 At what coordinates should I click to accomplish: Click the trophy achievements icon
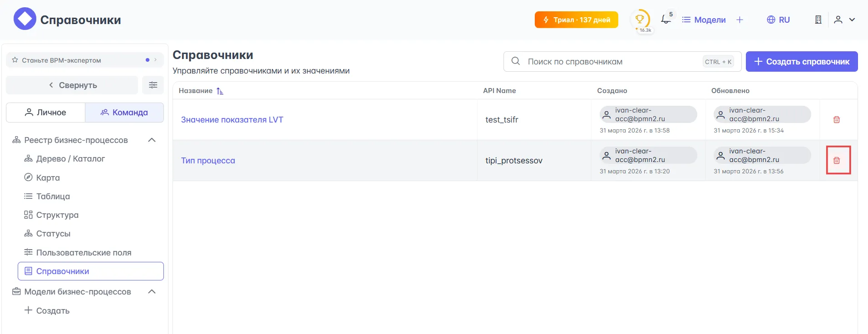pos(640,20)
